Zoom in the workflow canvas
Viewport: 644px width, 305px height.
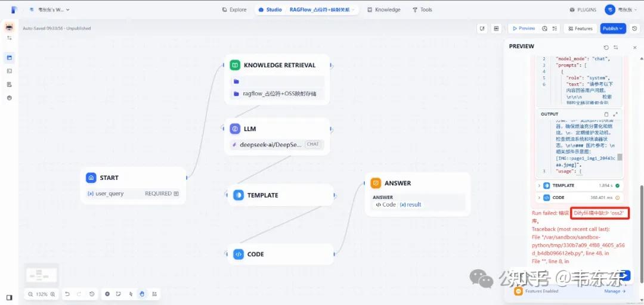(x=52, y=294)
